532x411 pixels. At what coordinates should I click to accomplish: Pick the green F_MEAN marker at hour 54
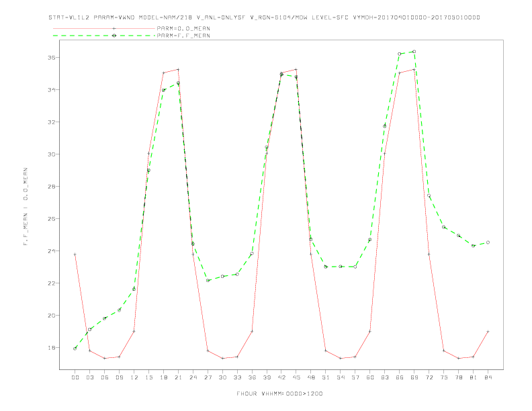tap(341, 267)
